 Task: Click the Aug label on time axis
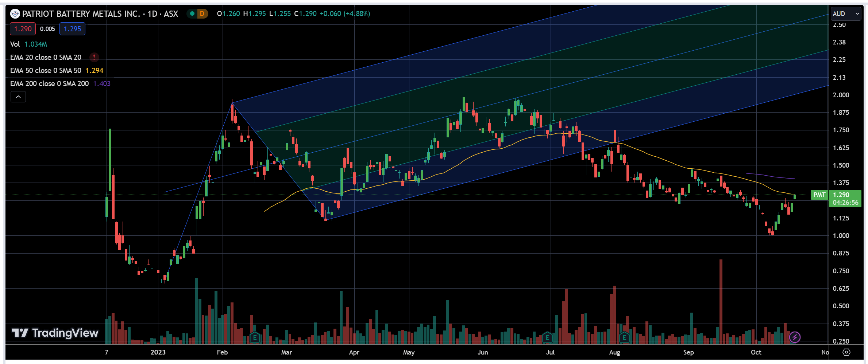614,352
